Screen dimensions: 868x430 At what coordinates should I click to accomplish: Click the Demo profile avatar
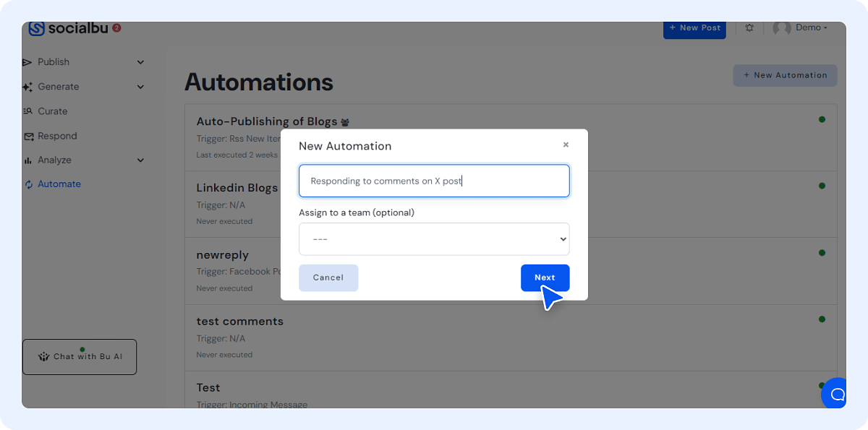[x=781, y=27]
